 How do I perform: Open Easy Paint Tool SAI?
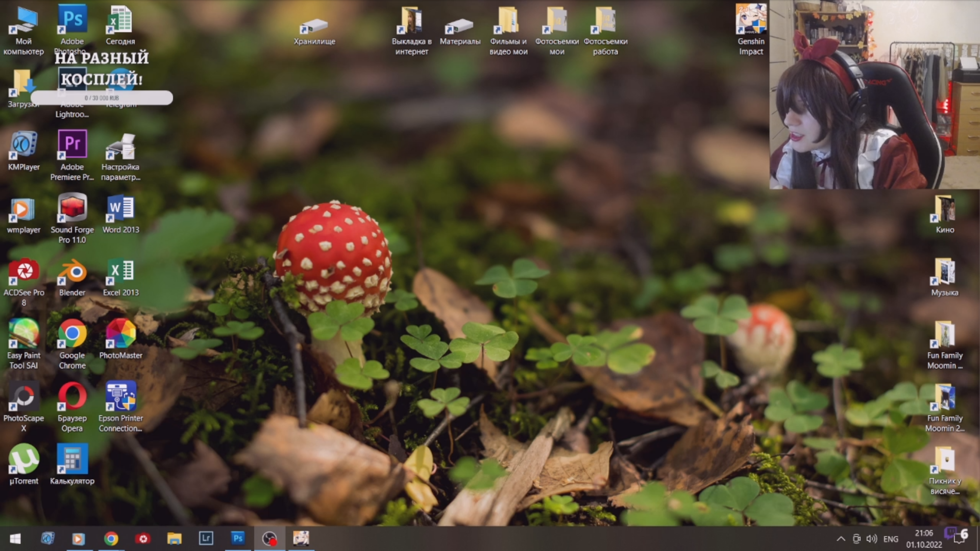point(23,344)
